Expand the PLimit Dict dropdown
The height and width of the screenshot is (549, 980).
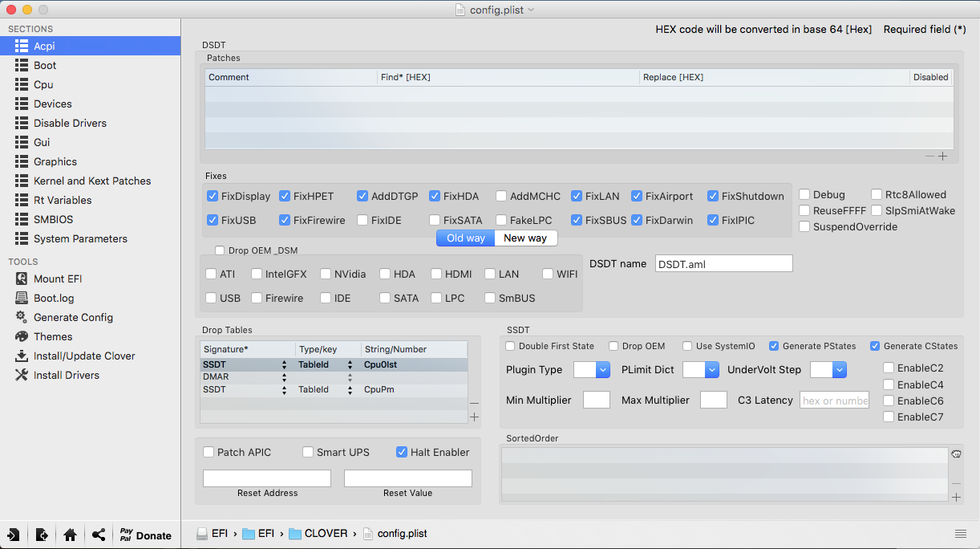(700, 370)
